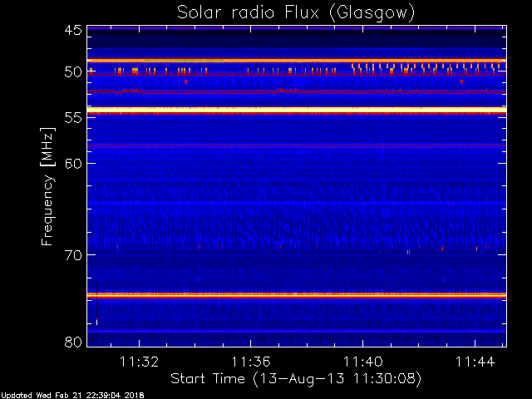Click the 'Solar radio Flux (Glasgow)' title

pyautogui.click(x=296, y=13)
